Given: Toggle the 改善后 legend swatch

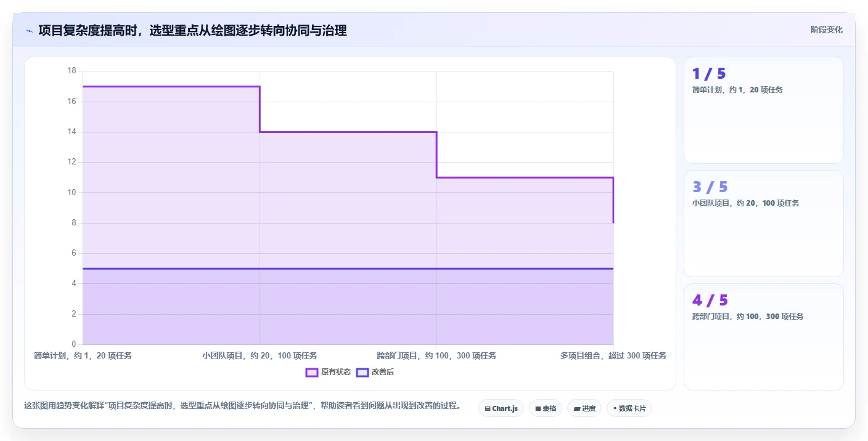Looking at the screenshot, I should point(362,372).
